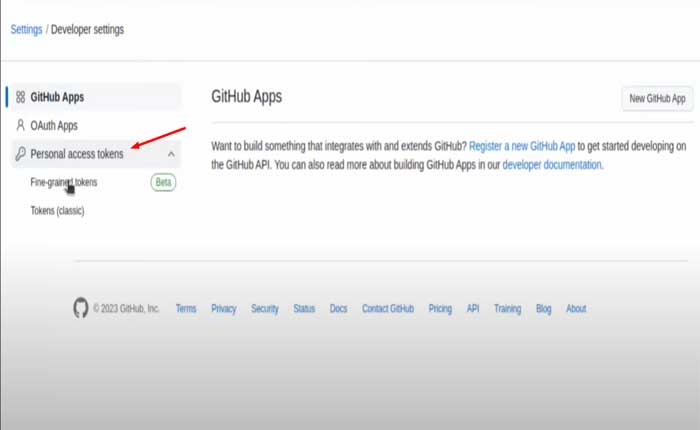Open the Privacy footer link
700x430 pixels.
[224, 309]
